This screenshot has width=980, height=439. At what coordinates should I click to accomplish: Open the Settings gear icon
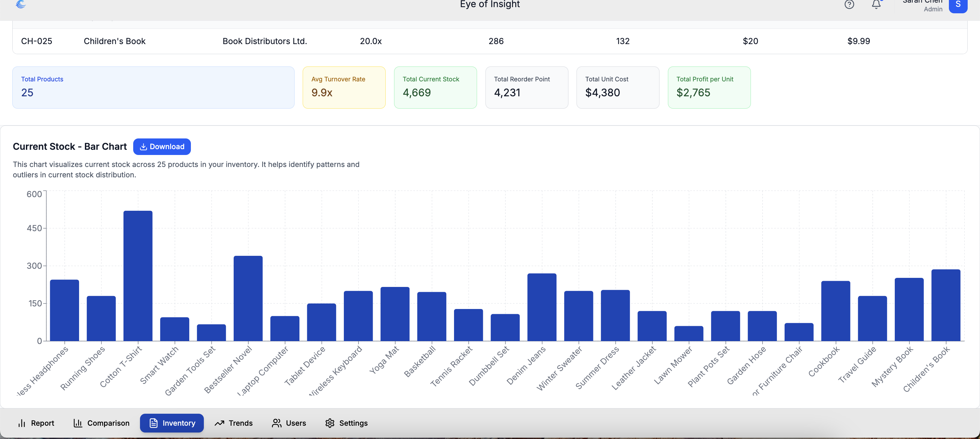[330, 423]
